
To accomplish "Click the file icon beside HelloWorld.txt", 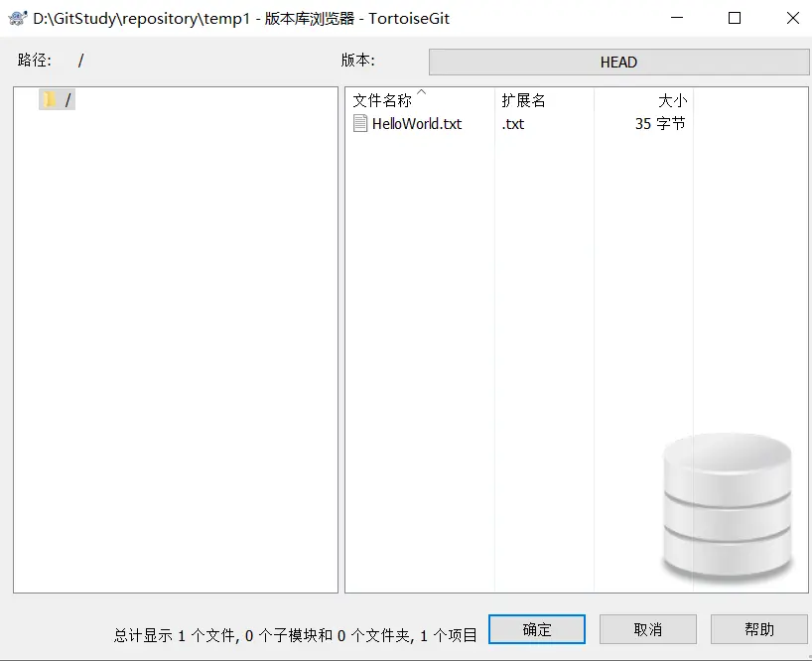I will pos(359,124).
